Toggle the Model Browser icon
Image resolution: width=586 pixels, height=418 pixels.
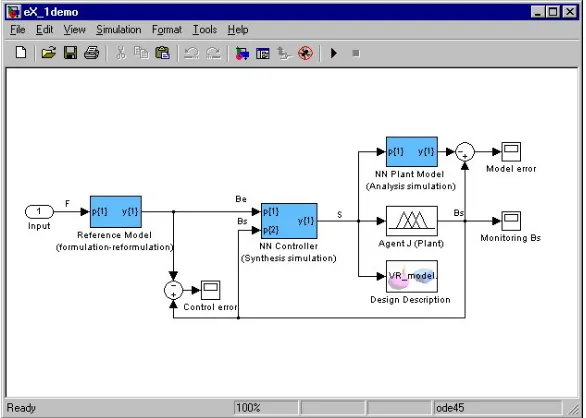point(263,53)
